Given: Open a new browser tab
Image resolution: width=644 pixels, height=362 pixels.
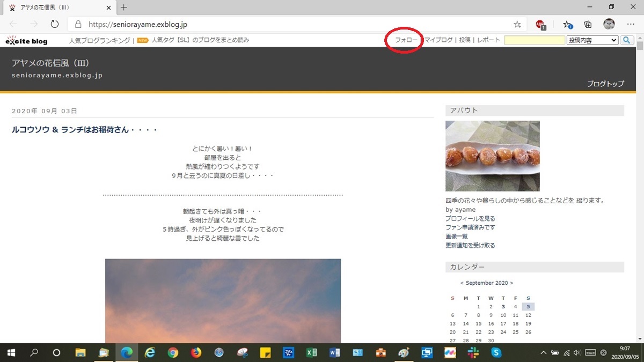Looking at the screenshot, I should [124, 8].
